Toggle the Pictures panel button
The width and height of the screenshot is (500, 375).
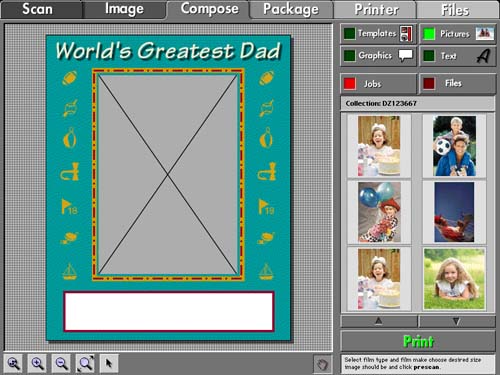click(458, 34)
